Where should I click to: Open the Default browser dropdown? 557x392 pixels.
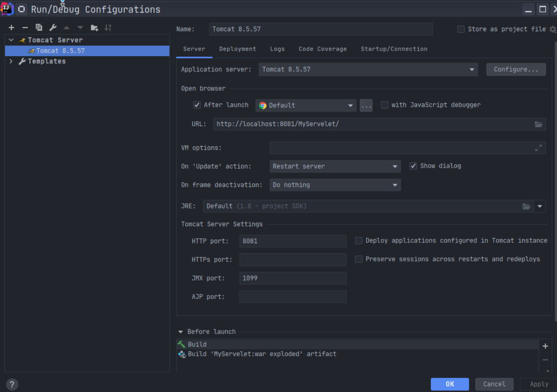[305, 105]
